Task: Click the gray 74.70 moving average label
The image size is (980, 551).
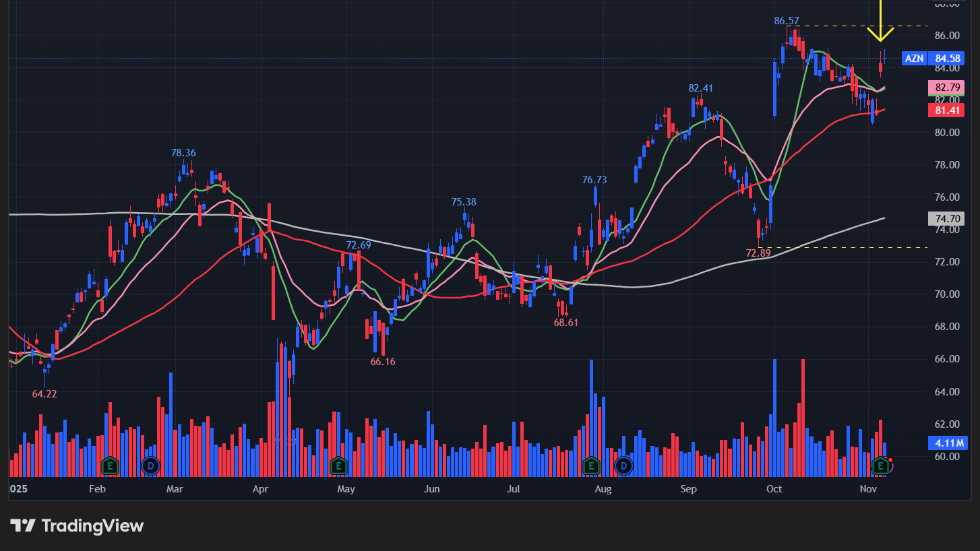Action: tap(947, 218)
